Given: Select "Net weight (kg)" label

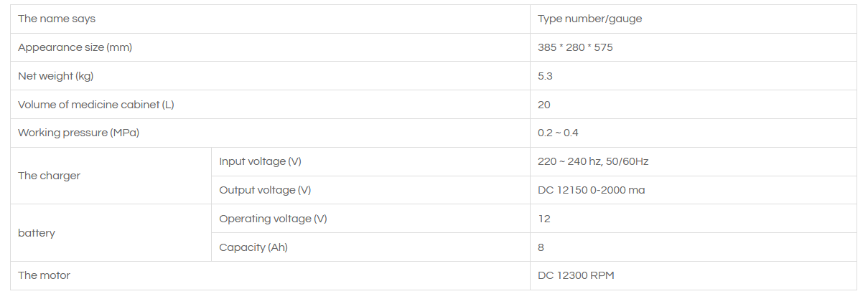Looking at the screenshot, I should tap(55, 76).
